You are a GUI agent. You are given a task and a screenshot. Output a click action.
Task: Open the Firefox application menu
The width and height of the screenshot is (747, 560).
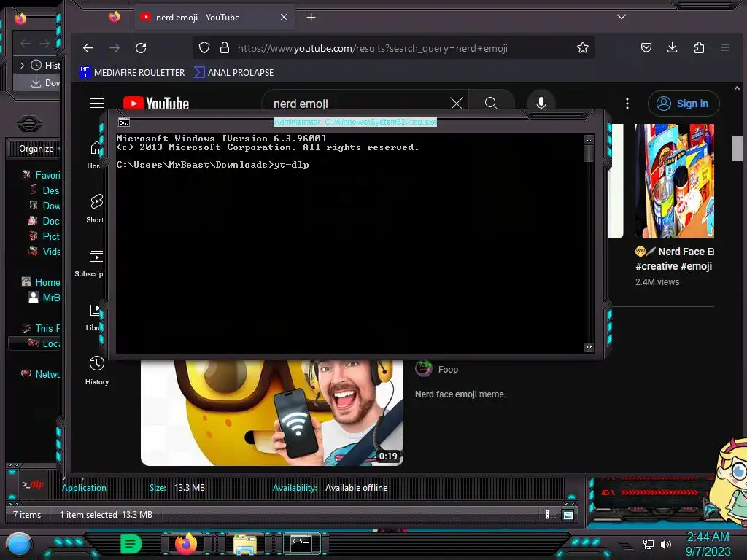coord(725,47)
